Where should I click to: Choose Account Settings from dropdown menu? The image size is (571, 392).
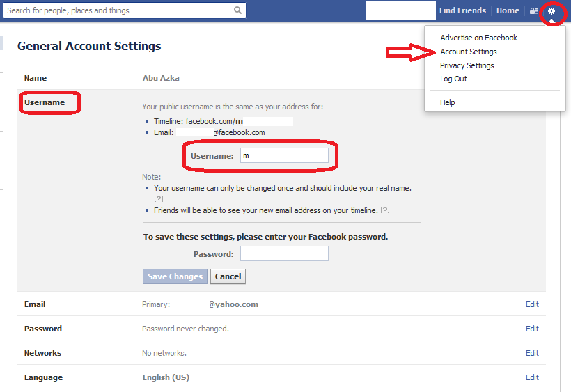point(469,52)
